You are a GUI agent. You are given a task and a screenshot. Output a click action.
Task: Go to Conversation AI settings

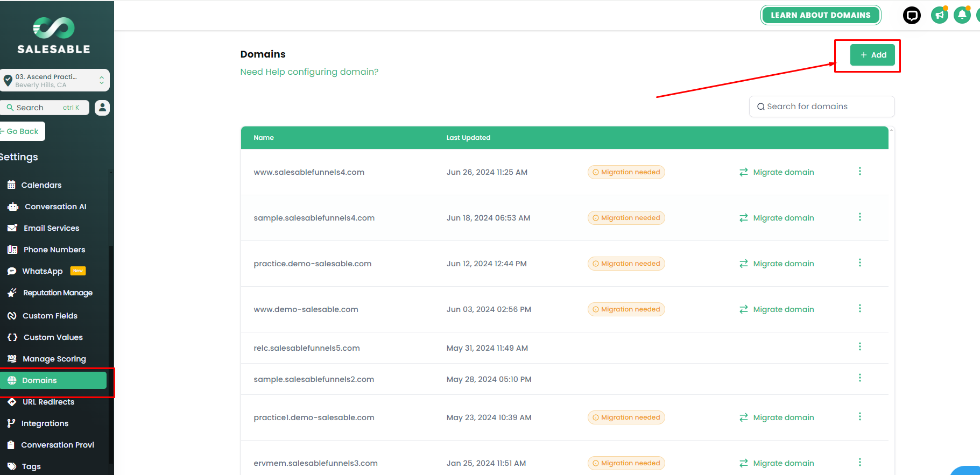(55, 207)
